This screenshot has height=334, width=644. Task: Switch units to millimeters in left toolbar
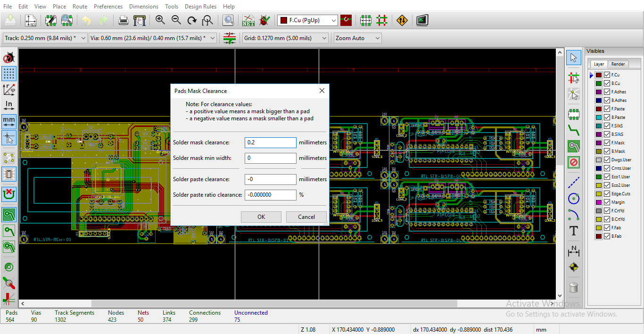pyautogui.click(x=8, y=121)
